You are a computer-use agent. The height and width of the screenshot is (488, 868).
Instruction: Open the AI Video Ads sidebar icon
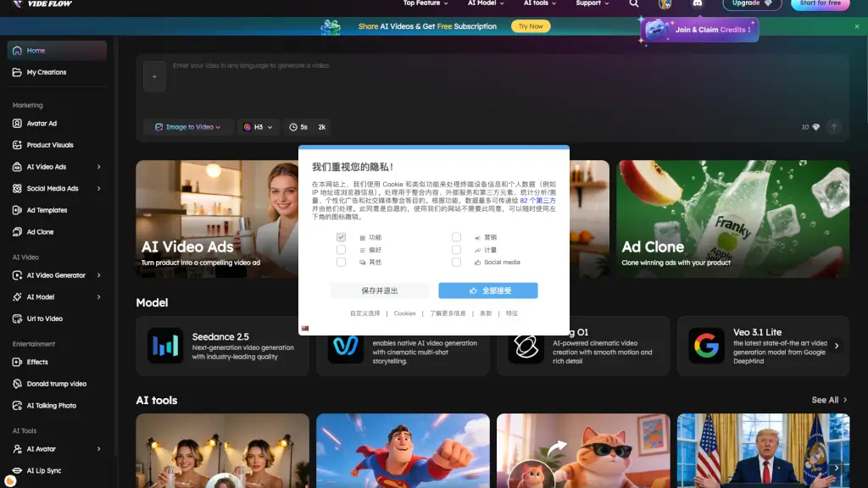17,167
